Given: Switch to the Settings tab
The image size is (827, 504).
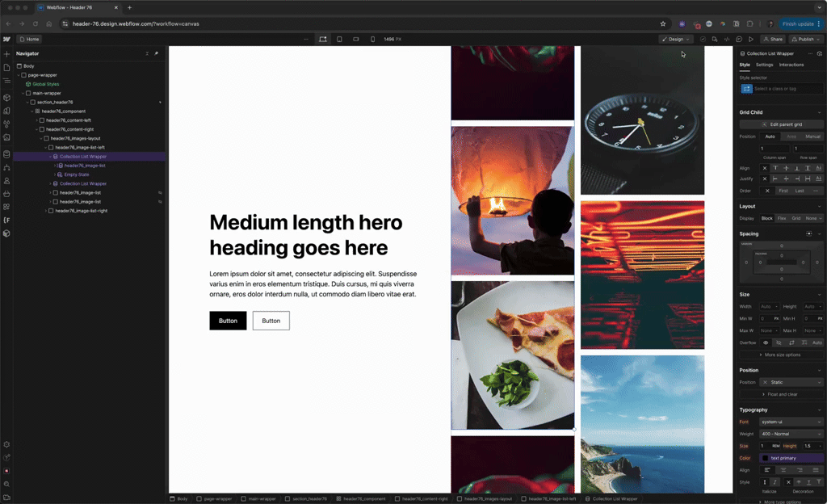Looking at the screenshot, I should point(764,65).
